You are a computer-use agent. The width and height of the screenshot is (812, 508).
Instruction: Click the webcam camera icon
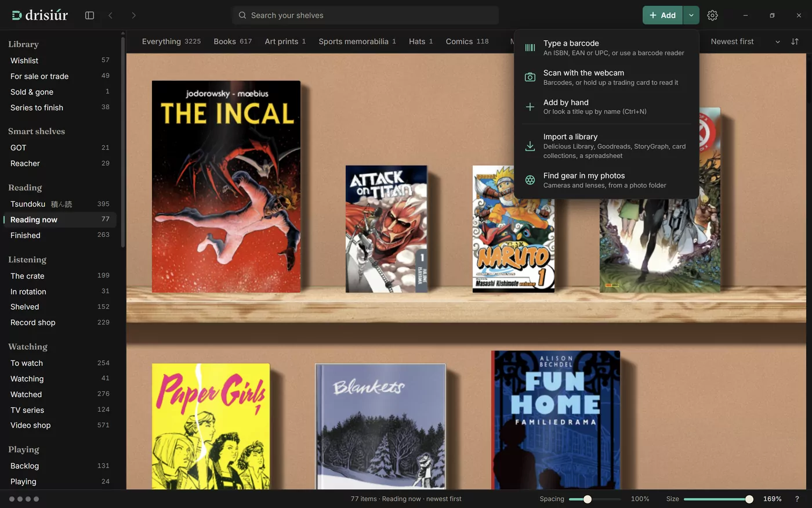(530, 77)
